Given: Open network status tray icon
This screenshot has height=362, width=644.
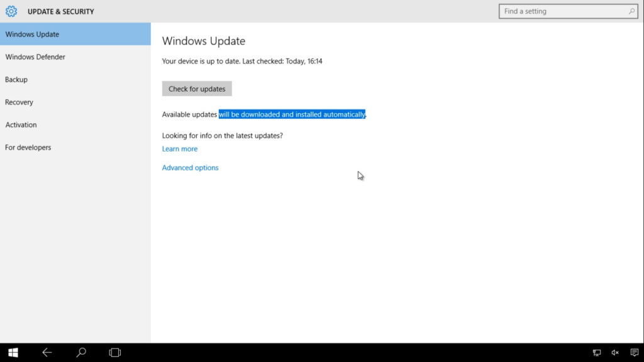Looking at the screenshot, I should 597,353.
